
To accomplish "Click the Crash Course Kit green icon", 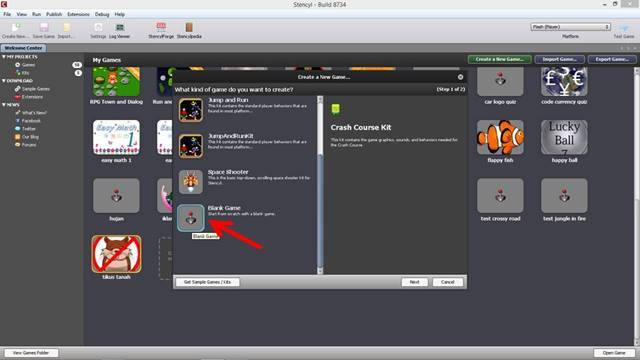I will tap(336, 109).
